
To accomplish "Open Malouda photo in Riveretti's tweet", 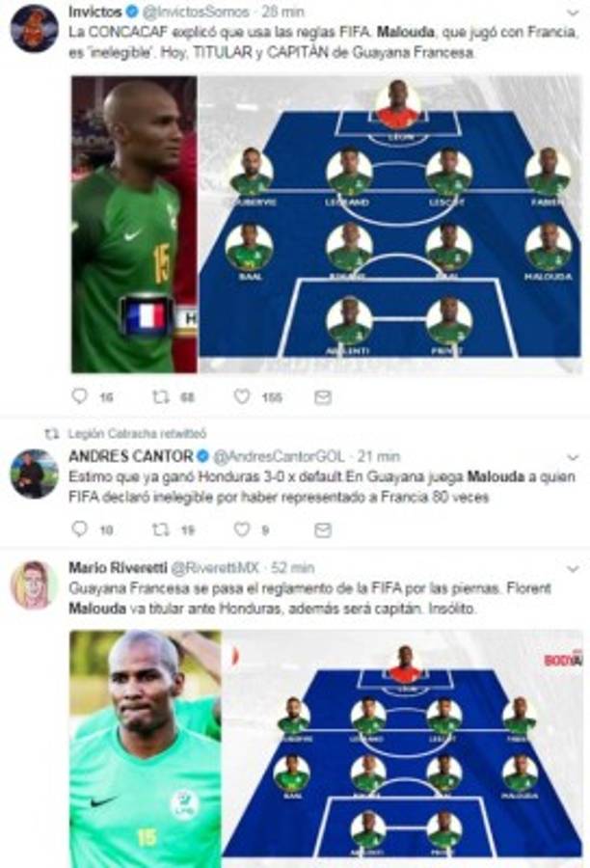I will click(145, 749).
